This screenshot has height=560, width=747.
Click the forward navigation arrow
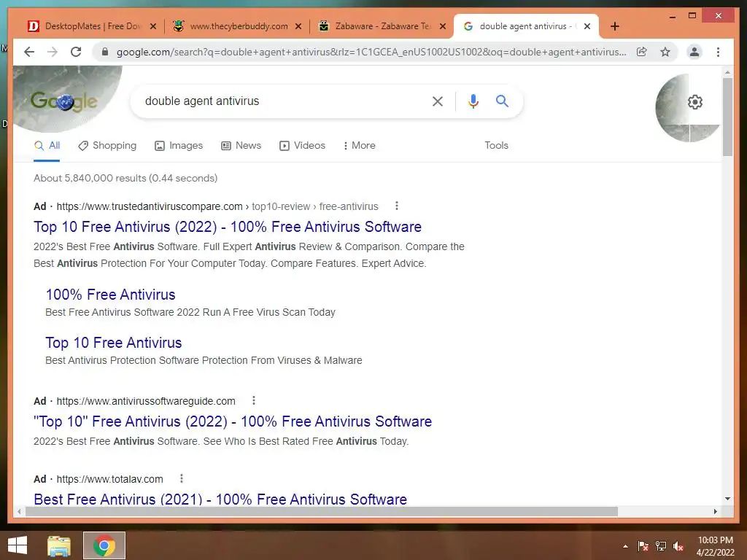53,52
